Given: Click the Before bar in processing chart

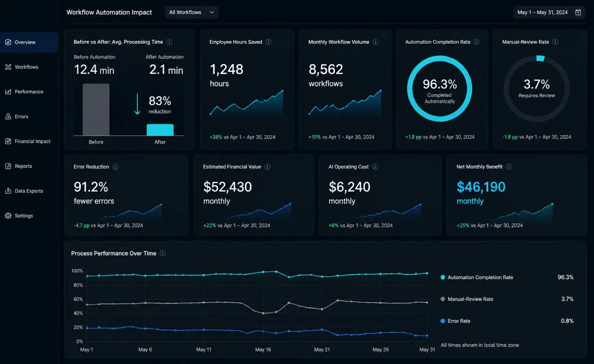Looking at the screenshot, I should click(x=96, y=110).
